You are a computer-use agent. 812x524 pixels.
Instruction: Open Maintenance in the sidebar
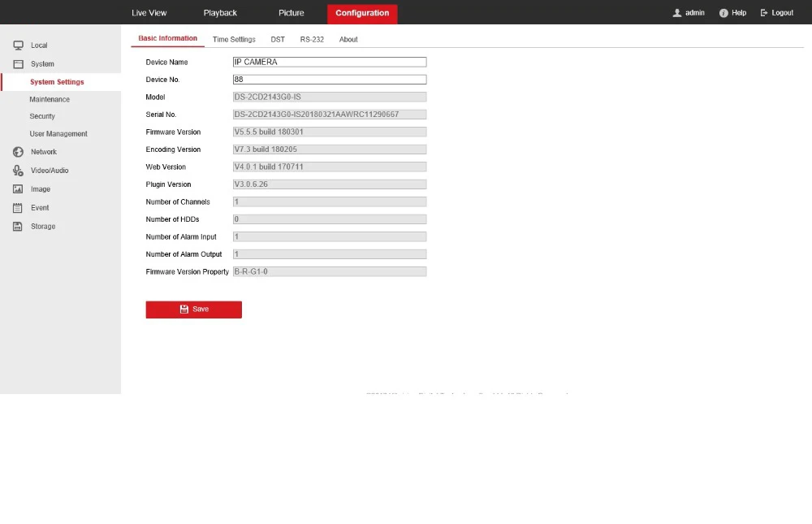pyautogui.click(x=50, y=99)
